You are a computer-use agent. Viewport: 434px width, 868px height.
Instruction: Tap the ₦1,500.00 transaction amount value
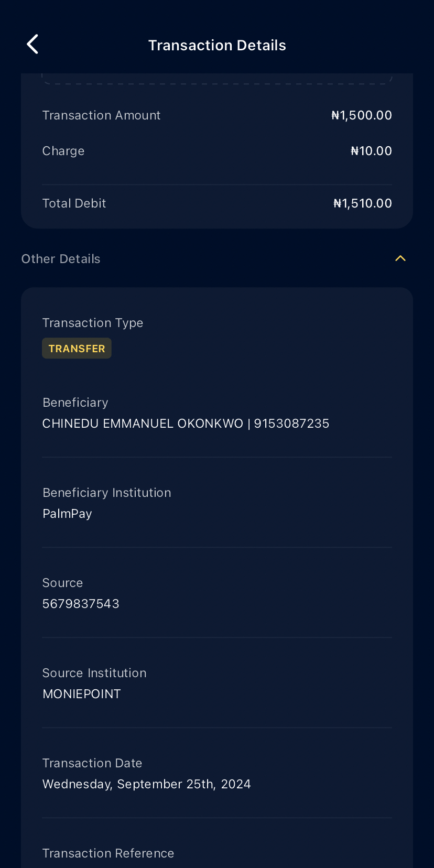pos(362,115)
